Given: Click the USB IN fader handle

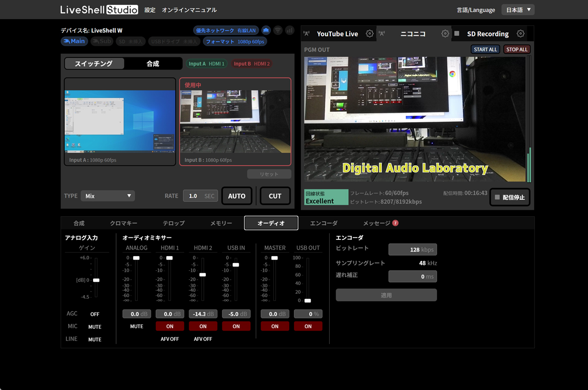Looking at the screenshot, I should (236, 265).
